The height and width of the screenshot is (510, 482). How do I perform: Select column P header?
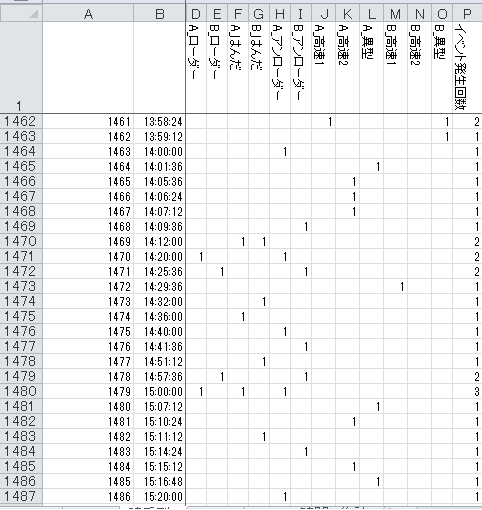click(x=467, y=14)
